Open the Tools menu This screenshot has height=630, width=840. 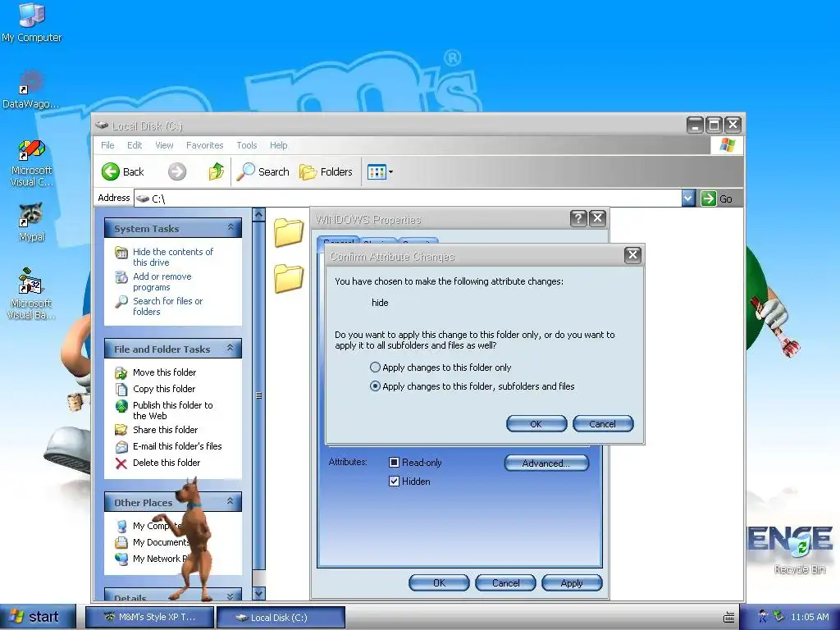point(247,145)
